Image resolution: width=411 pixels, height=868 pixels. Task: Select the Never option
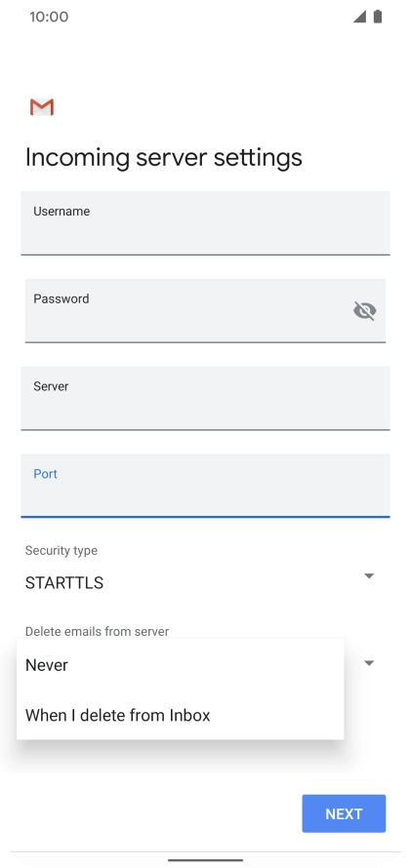180,665
